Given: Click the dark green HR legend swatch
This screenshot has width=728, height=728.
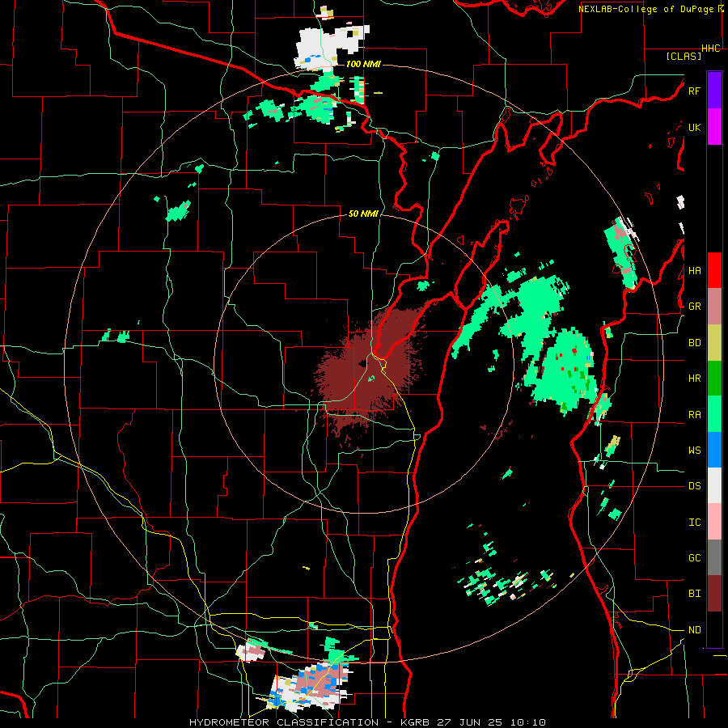Looking at the screenshot, I should 714,378.
